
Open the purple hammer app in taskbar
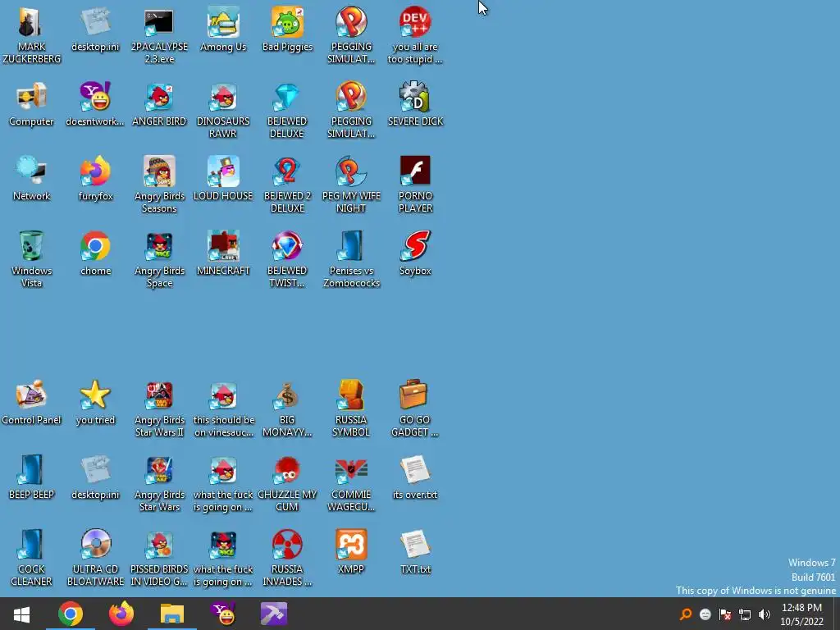[x=274, y=614]
